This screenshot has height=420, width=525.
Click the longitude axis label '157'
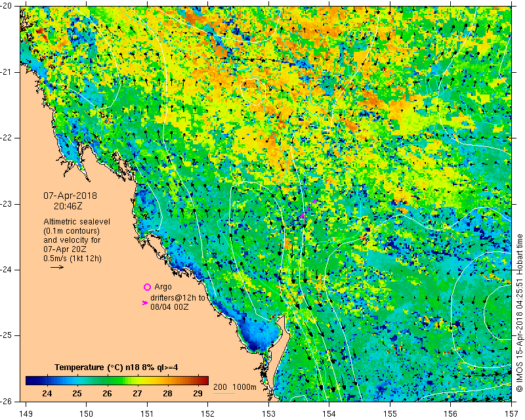click(x=512, y=414)
